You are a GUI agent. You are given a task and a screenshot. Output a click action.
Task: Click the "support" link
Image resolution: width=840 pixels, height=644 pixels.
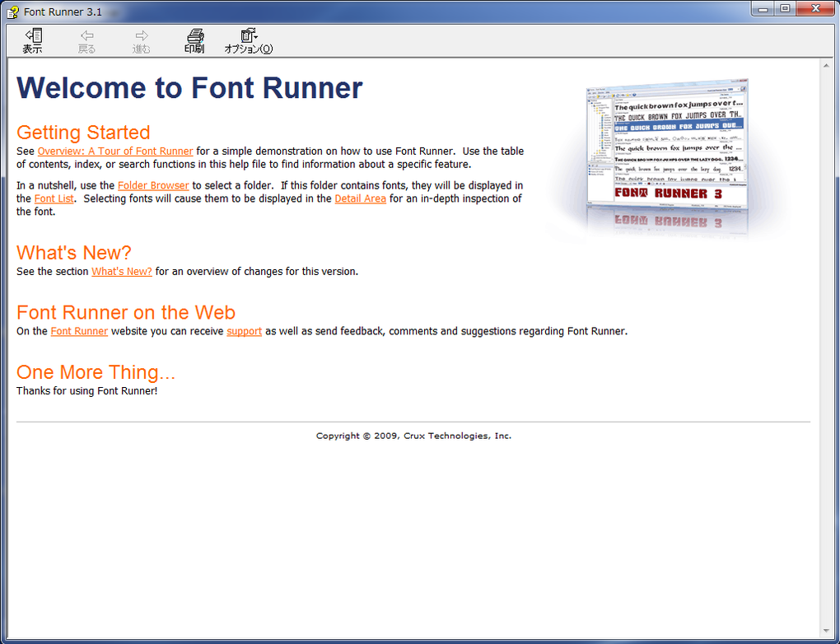click(244, 331)
